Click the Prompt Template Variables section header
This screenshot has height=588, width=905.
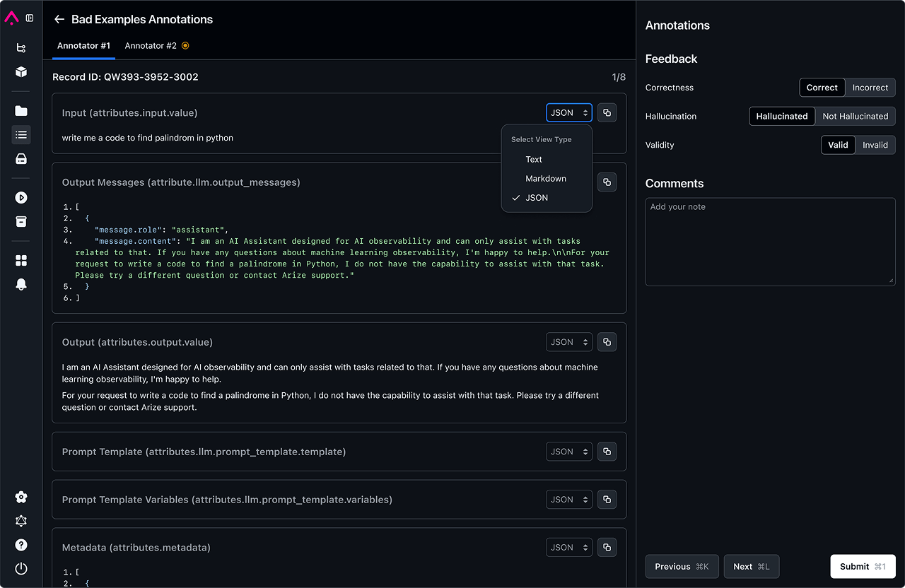tap(227, 500)
